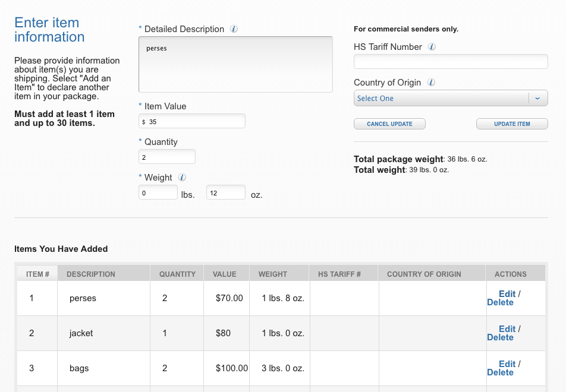
Task: Click the ACTIONS column header
Action: click(515, 274)
